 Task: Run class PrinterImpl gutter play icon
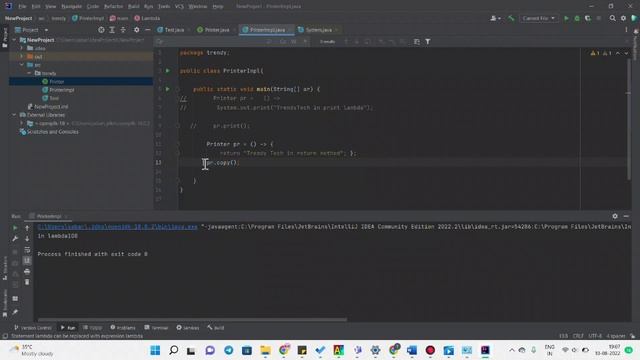coord(167,71)
